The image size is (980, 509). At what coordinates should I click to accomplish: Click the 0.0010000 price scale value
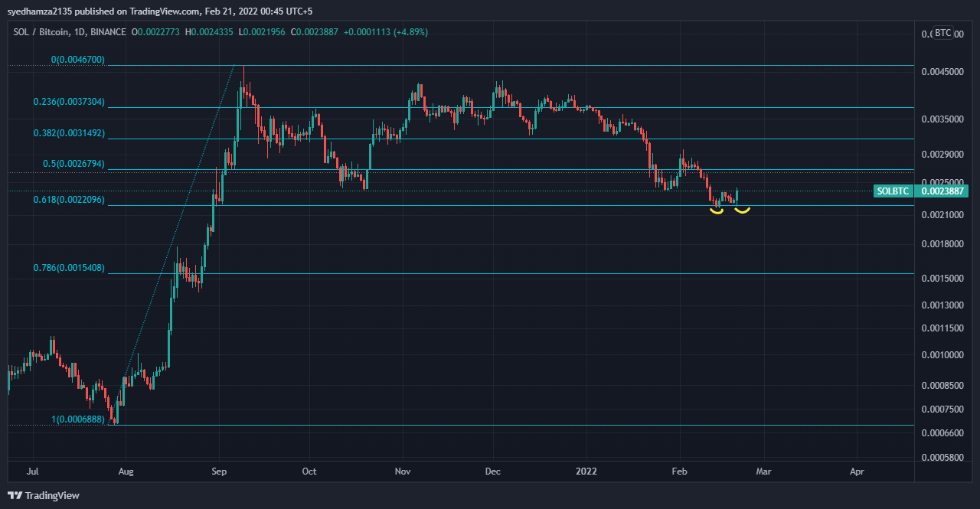[x=941, y=355]
